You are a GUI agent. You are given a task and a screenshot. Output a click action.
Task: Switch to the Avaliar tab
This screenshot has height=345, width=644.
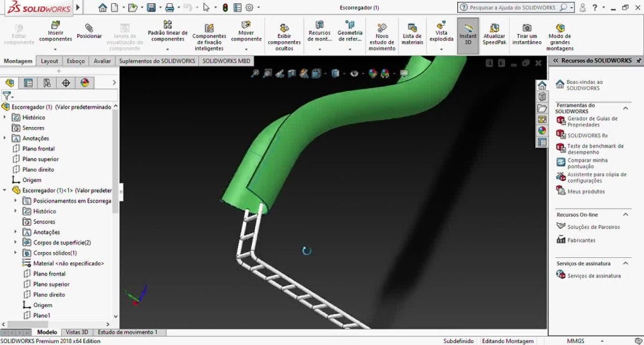click(102, 61)
